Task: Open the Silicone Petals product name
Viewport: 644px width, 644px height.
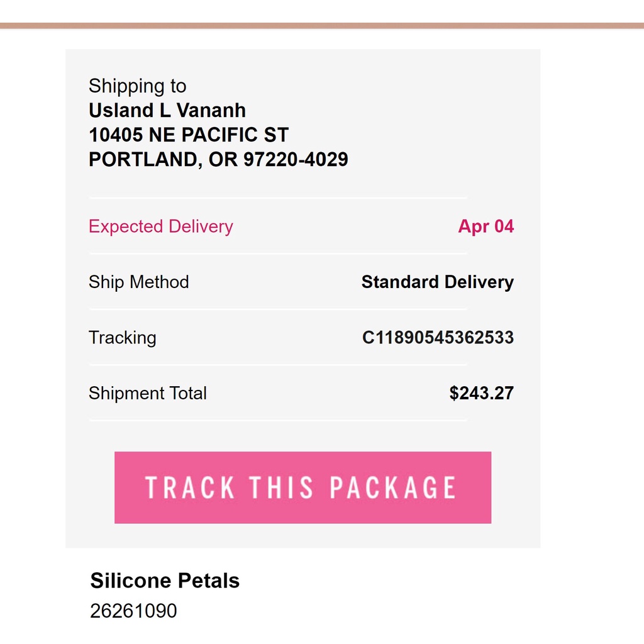Action: (x=165, y=580)
